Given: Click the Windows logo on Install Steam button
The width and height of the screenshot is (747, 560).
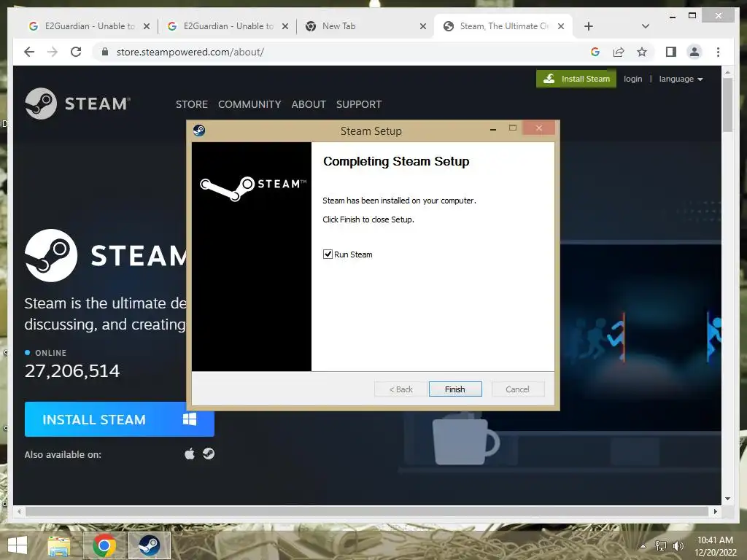Looking at the screenshot, I should coord(190,419).
